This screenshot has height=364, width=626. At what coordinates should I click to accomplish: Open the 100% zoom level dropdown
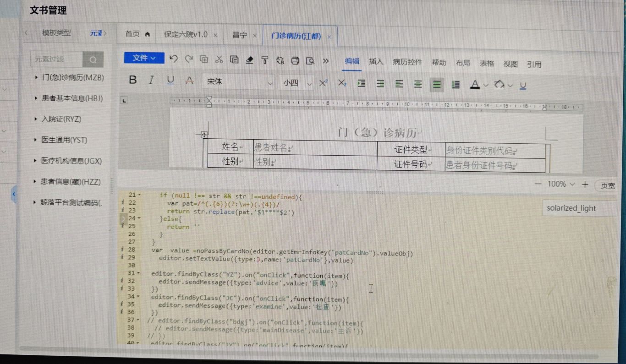click(x=561, y=184)
